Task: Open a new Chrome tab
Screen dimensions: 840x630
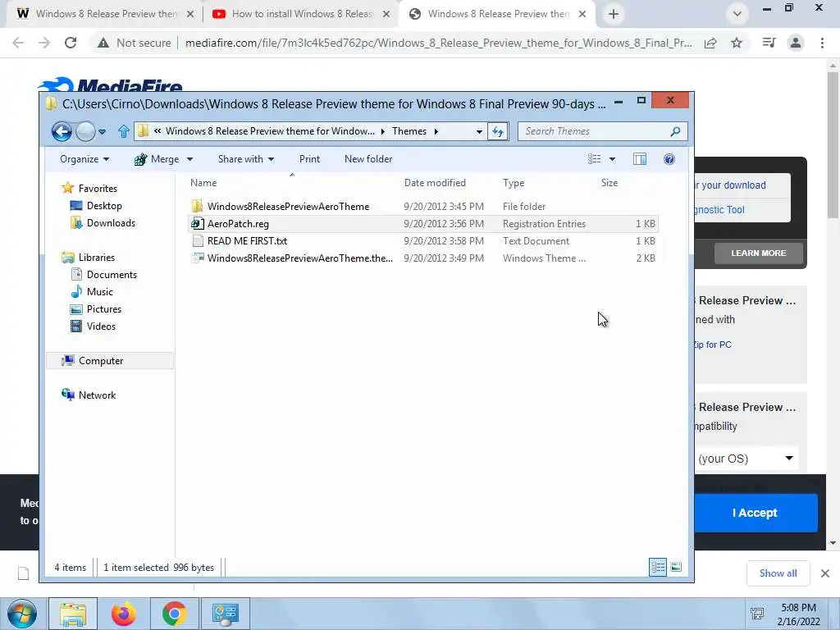Action: click(x=614, y=14)
